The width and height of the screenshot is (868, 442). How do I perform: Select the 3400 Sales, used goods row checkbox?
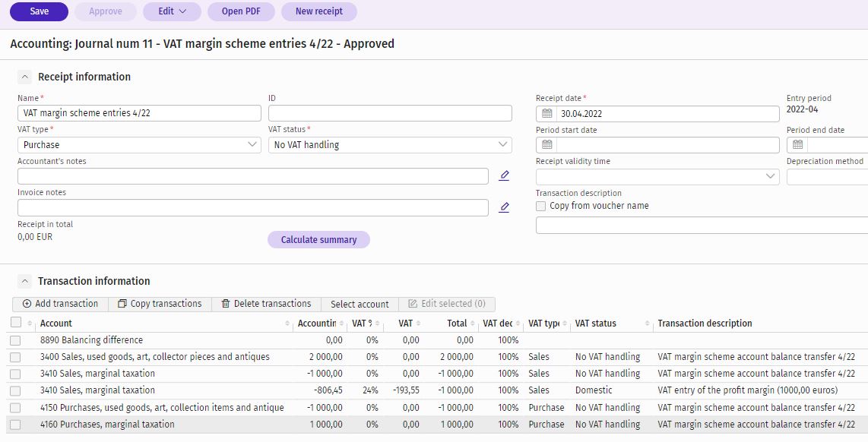15,358
